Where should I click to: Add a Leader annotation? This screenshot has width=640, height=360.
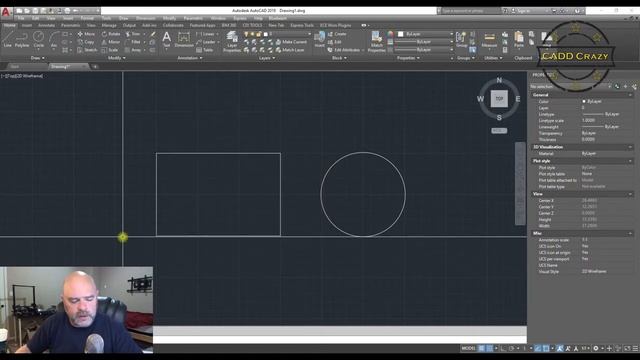(x=206, y=42)
